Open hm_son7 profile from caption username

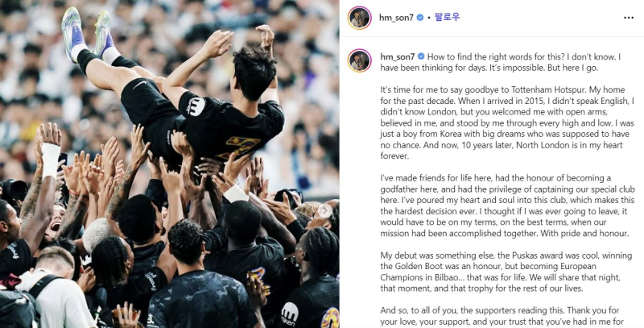[x=397, y=56]
